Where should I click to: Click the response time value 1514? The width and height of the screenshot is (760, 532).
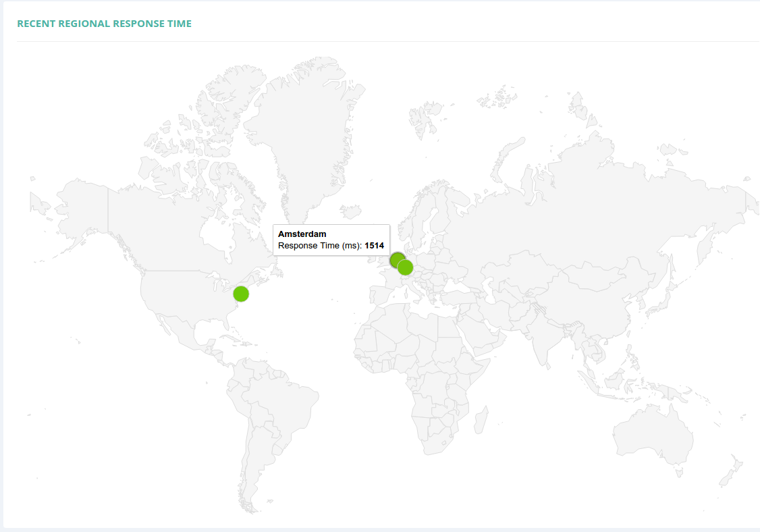tap(374, 245)
